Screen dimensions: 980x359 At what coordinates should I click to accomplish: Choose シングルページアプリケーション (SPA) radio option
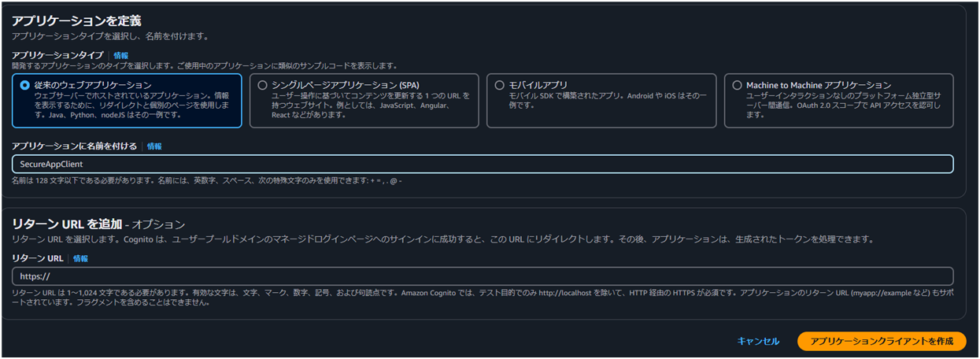(x=263, y=85)
